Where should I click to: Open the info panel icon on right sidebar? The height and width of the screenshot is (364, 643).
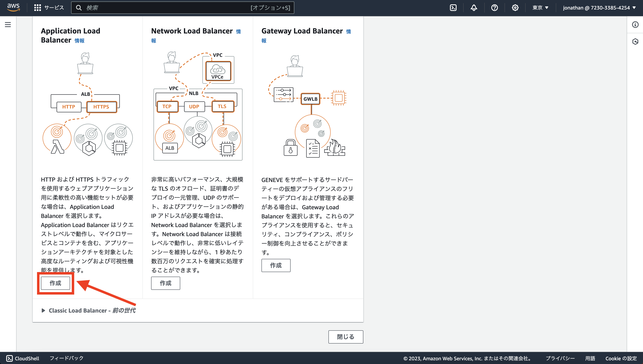click(636, 25)
